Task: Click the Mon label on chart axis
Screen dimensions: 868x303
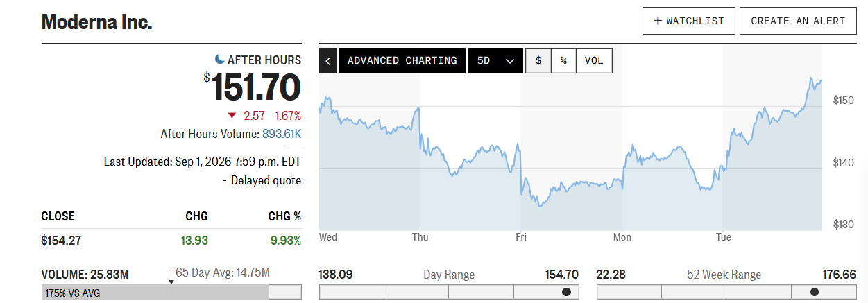Action: pyautogui.click(x=622, y=237)
